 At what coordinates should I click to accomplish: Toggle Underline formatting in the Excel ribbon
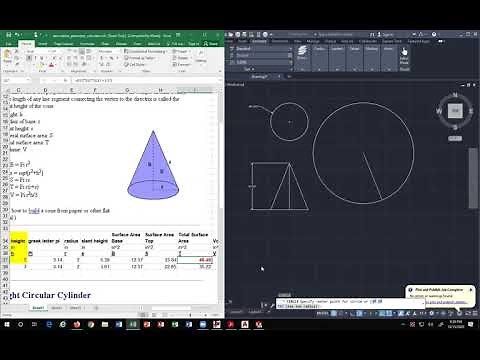pyautogui.click(x=41, y=58)
